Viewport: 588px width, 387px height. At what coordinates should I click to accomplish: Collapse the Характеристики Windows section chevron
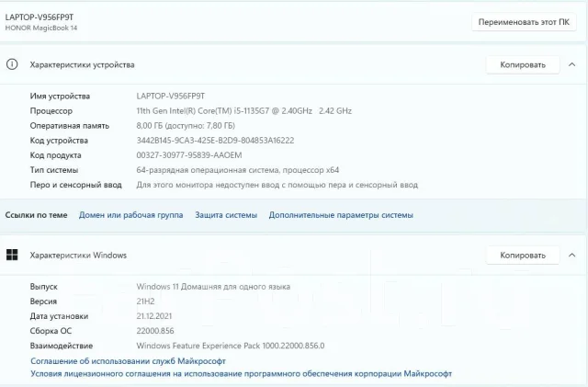[x=571, y=255]
